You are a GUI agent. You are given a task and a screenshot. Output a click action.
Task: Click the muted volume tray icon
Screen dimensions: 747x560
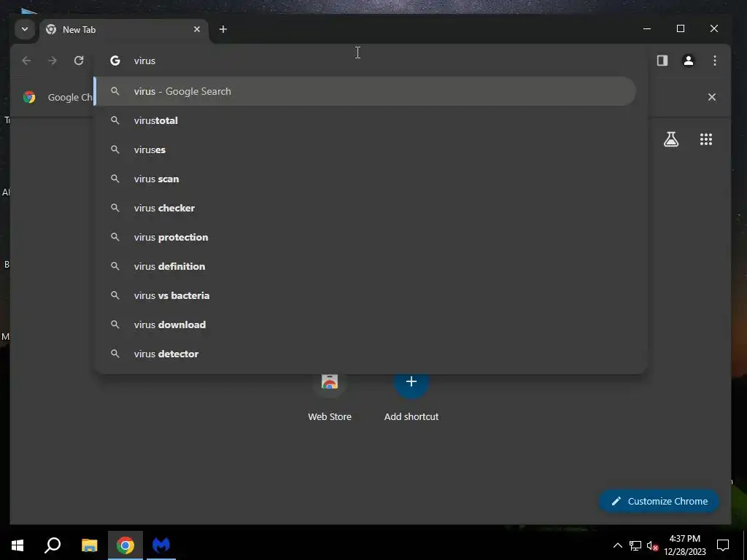tap(653, 545)
